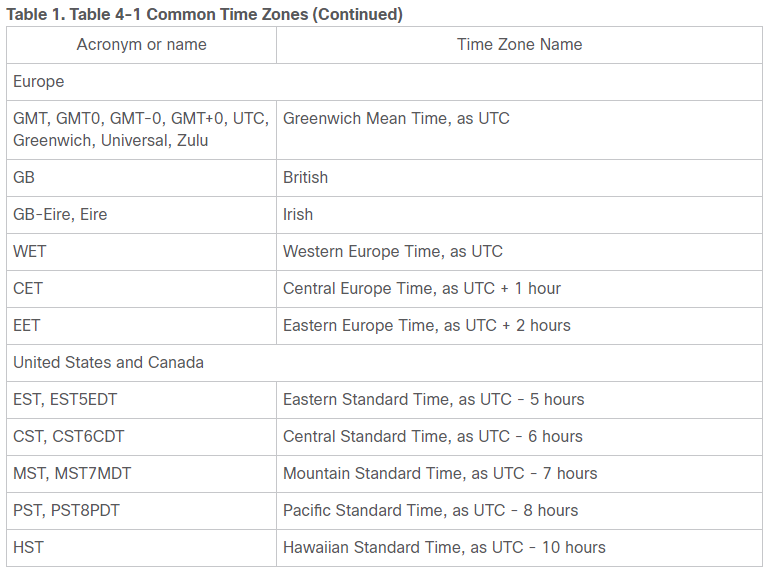Click the "Greenwich Mean Time, as UTC" cell
Image resolution: width=773 pixels, height=573 pixels.
point(396,118)
